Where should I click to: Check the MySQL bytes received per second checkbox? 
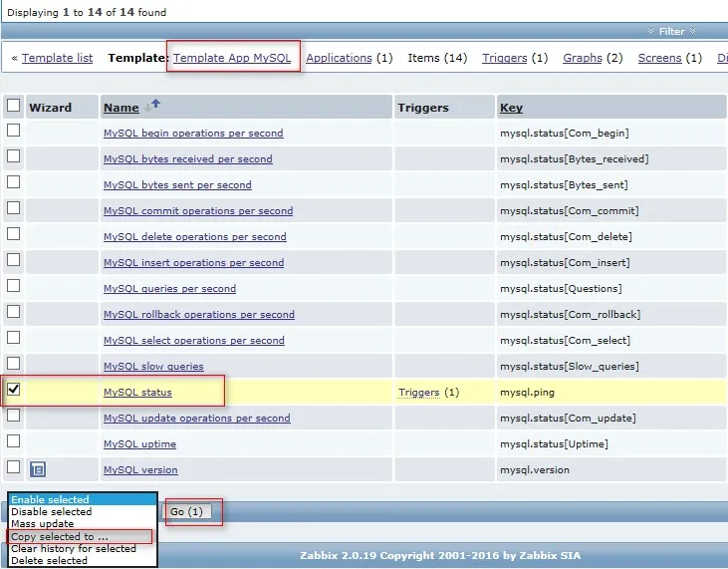pos(14,156)
